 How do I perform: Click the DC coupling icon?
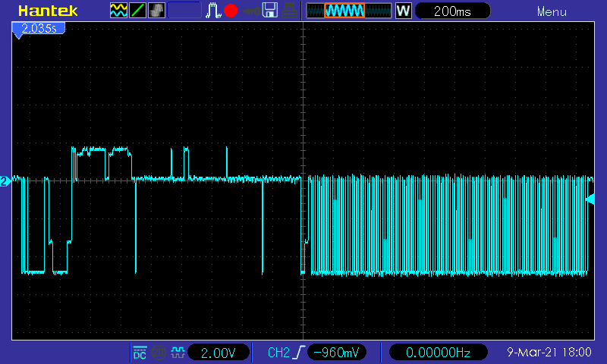pyautogui.click(x=140, y=353)
